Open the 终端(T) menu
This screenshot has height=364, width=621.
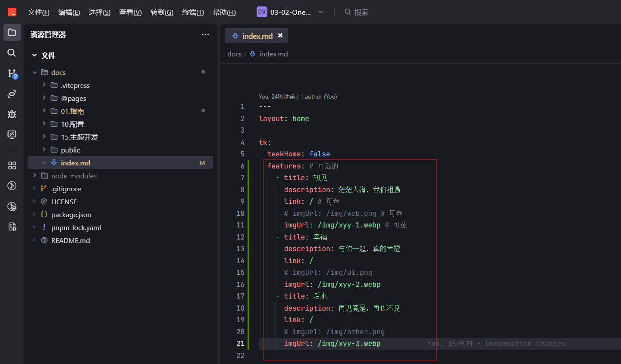(x=193, y=12)
